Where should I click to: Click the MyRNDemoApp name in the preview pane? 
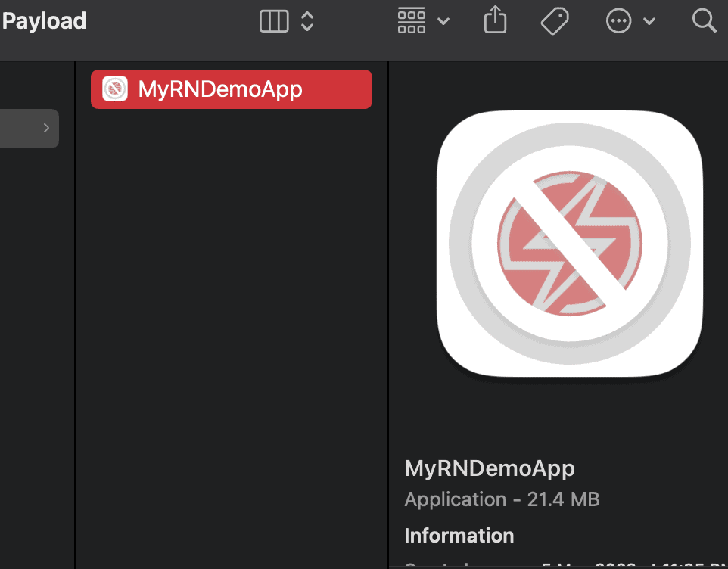(490, 468)
